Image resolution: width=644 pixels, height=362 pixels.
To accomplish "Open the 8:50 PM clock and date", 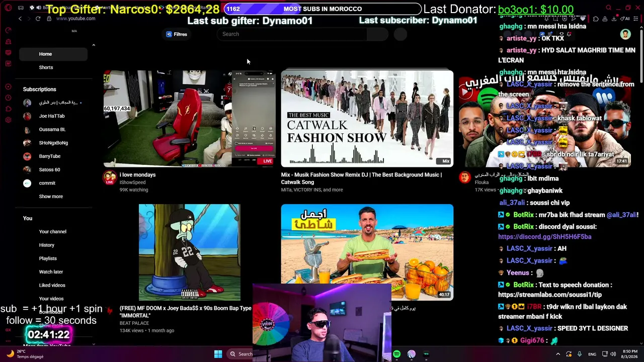I will (630, 354).
